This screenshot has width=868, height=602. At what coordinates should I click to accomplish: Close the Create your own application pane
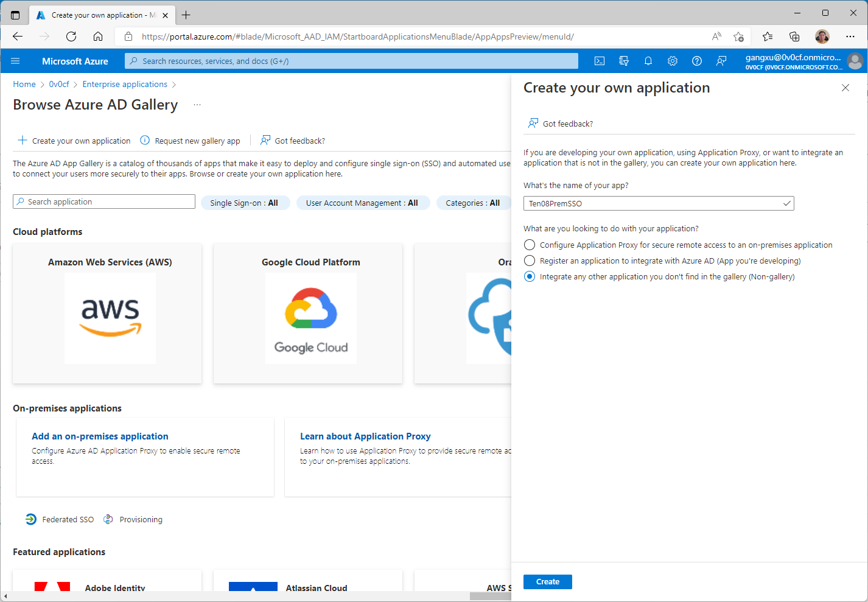845,88
